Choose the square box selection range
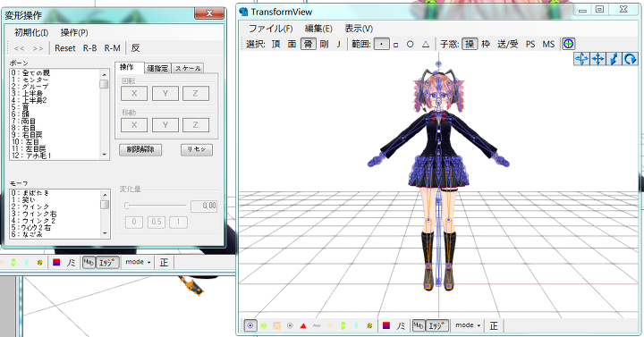644x337 pixels. coord(396,45)
